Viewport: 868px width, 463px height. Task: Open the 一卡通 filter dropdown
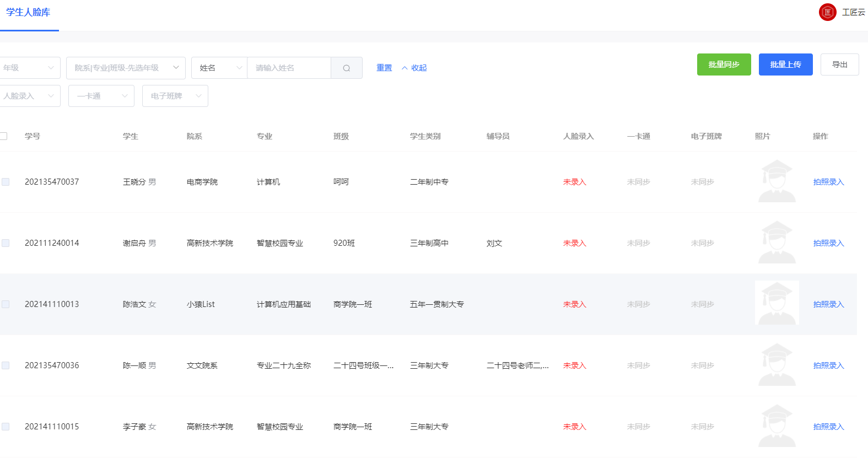point(101,96)
